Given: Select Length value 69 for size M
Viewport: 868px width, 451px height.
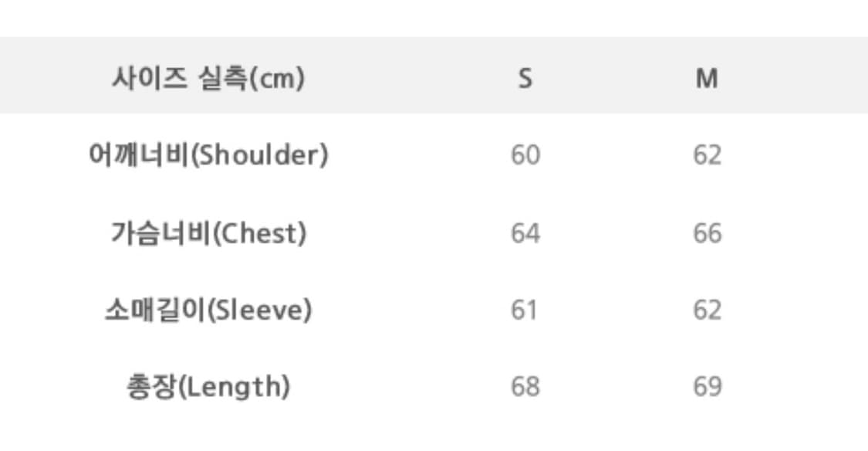Looking at the screenshot, I should click(707, 386).
